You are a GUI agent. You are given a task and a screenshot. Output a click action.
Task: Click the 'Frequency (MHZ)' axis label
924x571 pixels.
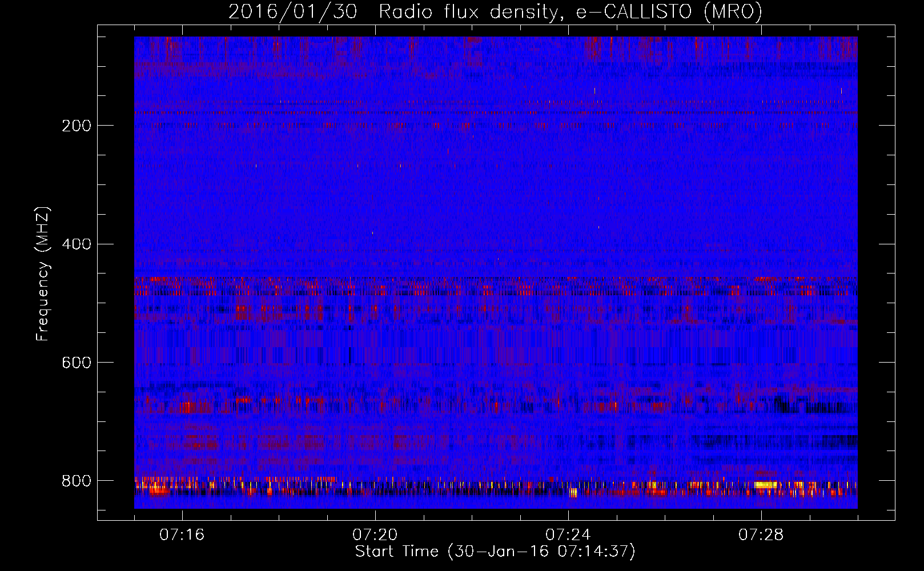[x=43, y=274]
